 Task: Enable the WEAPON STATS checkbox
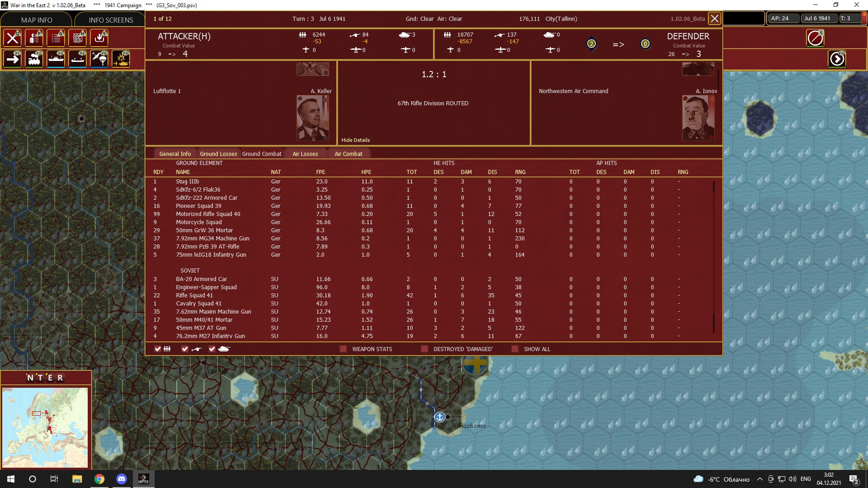pos(343,349)
